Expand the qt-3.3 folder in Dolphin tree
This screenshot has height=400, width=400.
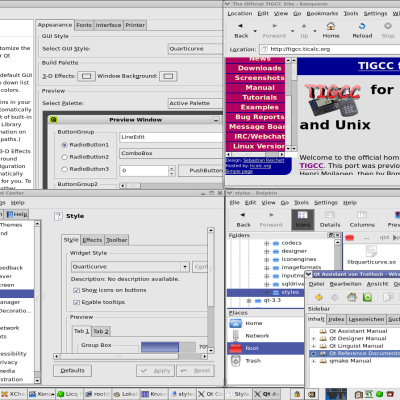pyautogui.click(x=249, y=300)
